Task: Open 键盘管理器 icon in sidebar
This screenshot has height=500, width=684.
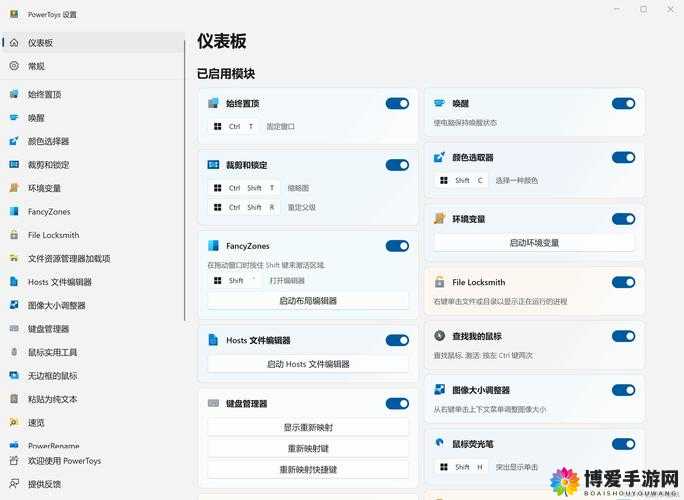Action: coord(14,329)
